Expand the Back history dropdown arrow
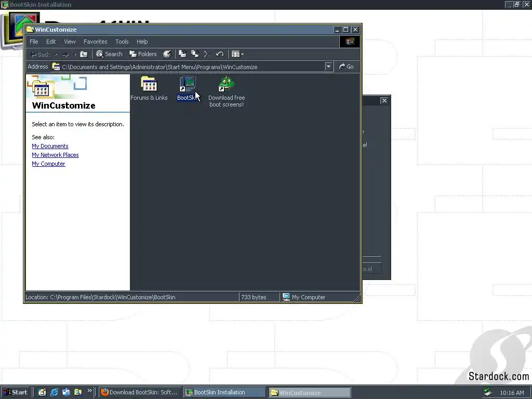Screen dimensions: 532x399 coord(56,54)
